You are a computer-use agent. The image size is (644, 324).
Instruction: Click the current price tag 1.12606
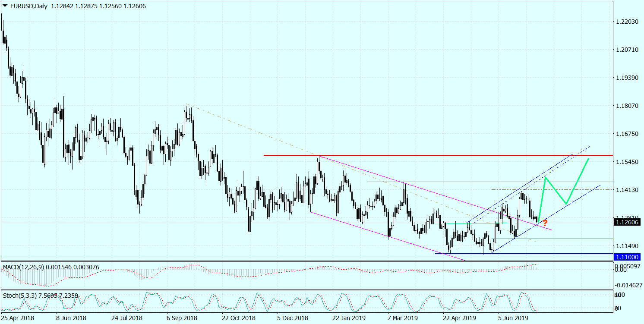point(627,222)
